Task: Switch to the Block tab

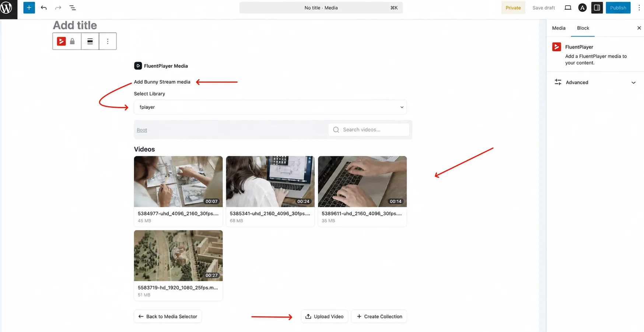Action: pyautogui.click(x=583, y=28)
